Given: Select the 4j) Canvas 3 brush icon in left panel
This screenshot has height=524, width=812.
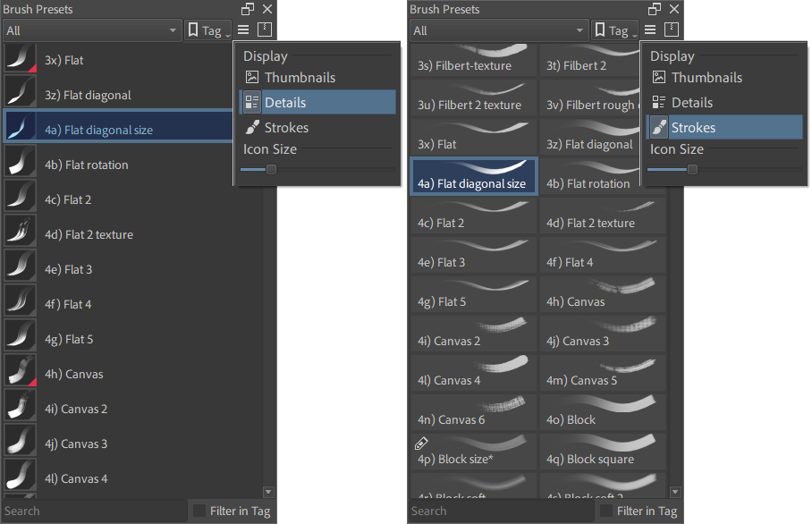Looking at the screenshot, I should coord(21,441).
